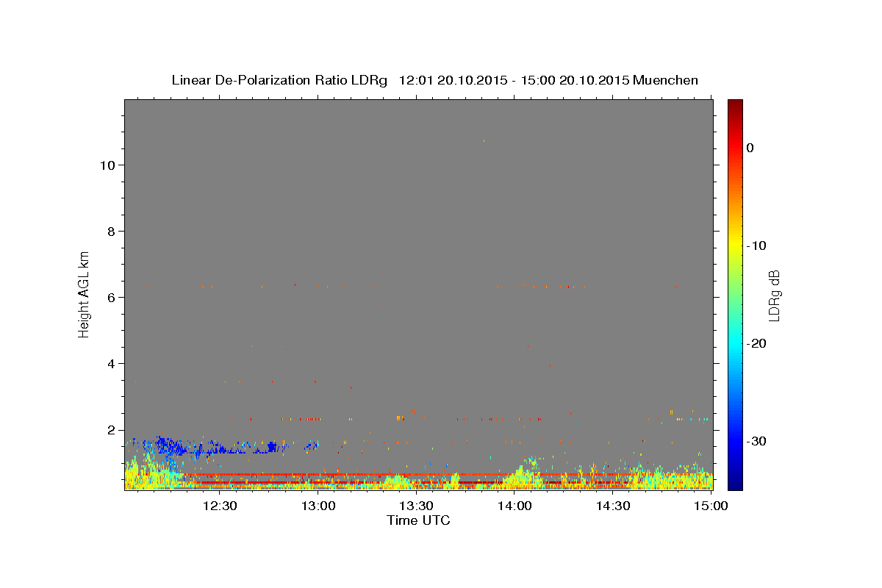Viewport: 882px width, 588px height.
Task: Click the height tick label '2'
Action: (110, 430)
